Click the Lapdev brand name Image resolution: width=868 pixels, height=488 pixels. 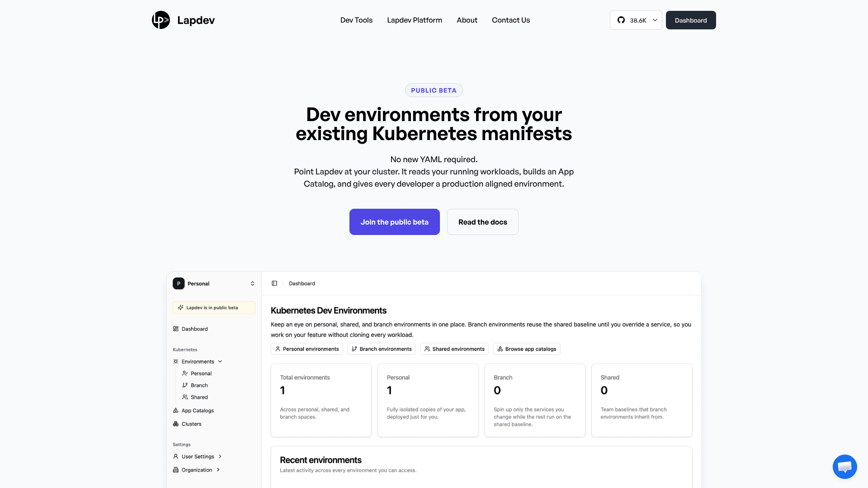(x=196, y=20)
